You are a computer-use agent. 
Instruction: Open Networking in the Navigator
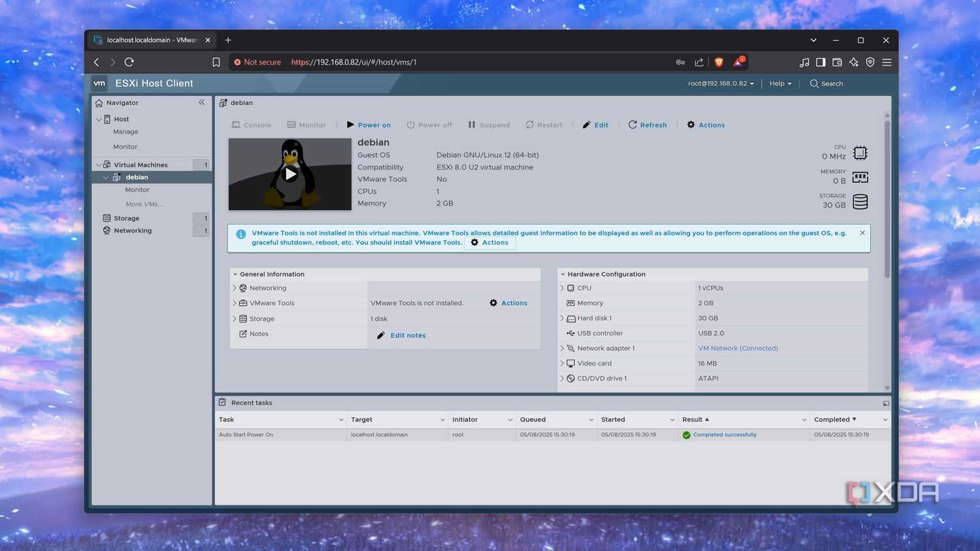[133, 230]
